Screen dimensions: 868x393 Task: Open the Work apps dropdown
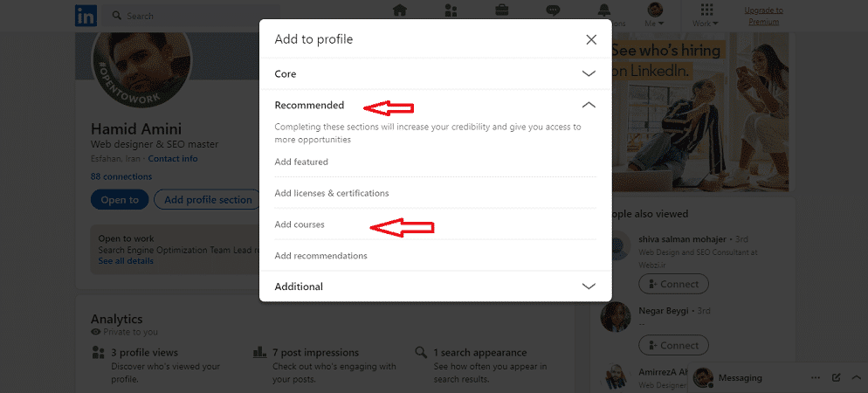tap(706, 16)
